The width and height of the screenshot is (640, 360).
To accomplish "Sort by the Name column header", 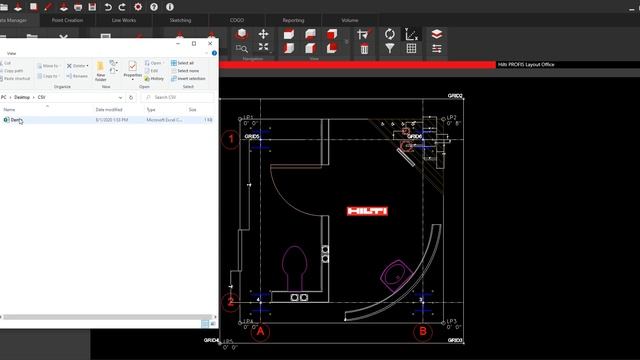I will [9, 110].
